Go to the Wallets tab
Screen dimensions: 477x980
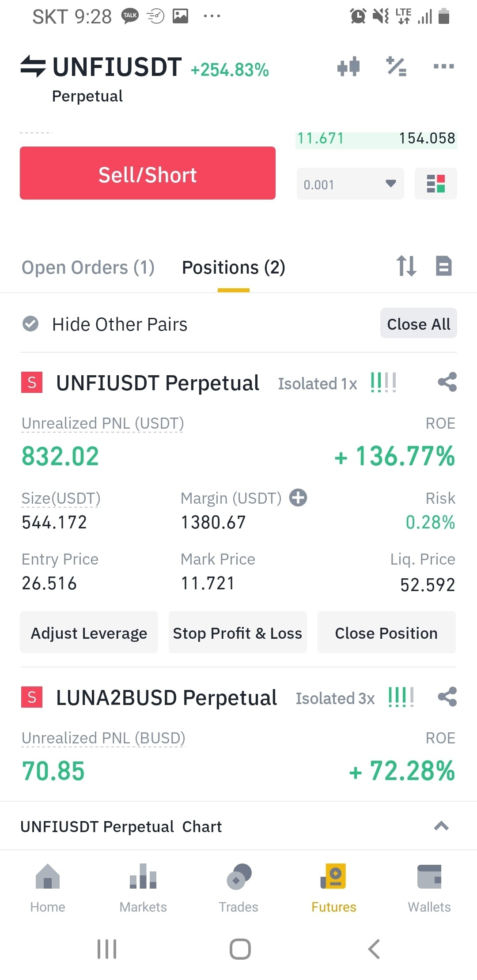coord(429,888)
